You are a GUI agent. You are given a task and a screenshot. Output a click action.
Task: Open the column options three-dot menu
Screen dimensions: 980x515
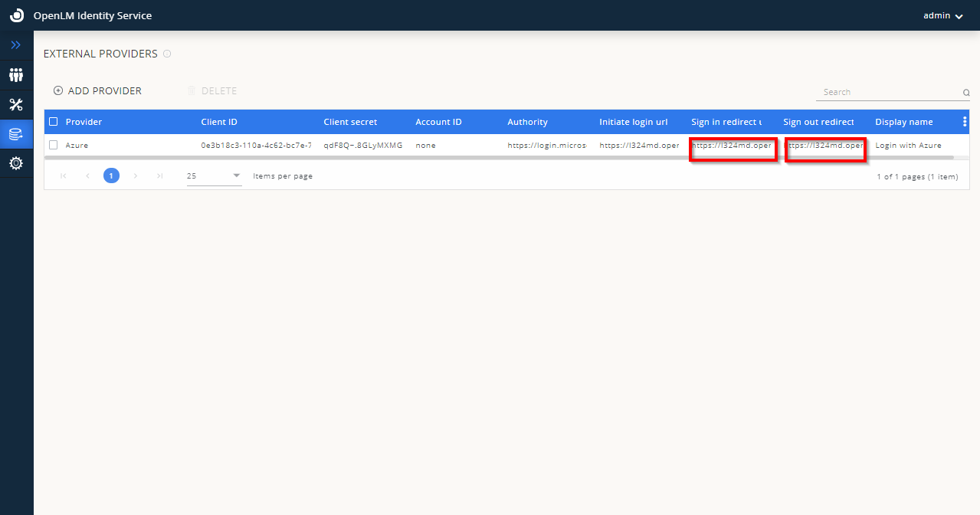pyautogui.click(x=964, y=122)
